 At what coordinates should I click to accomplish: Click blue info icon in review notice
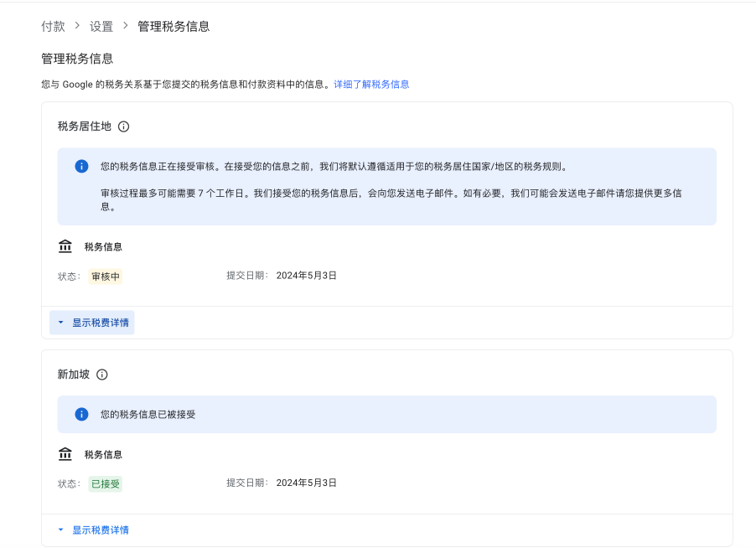point(81,166)
